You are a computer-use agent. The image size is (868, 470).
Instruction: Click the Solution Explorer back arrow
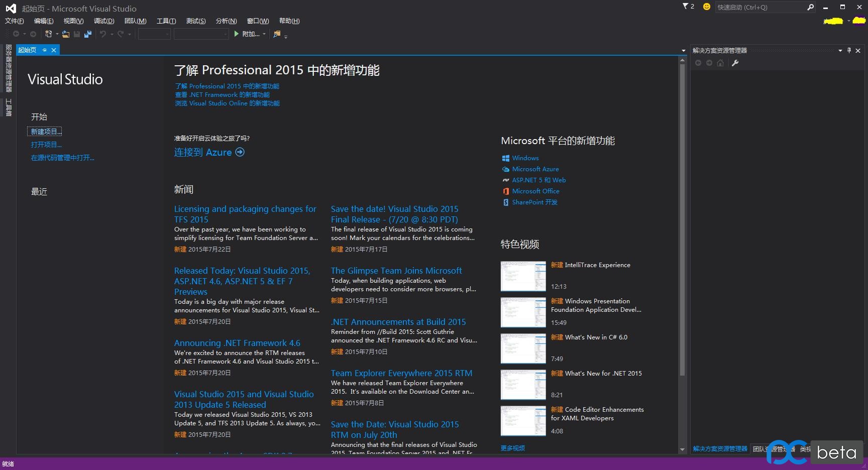698,63
